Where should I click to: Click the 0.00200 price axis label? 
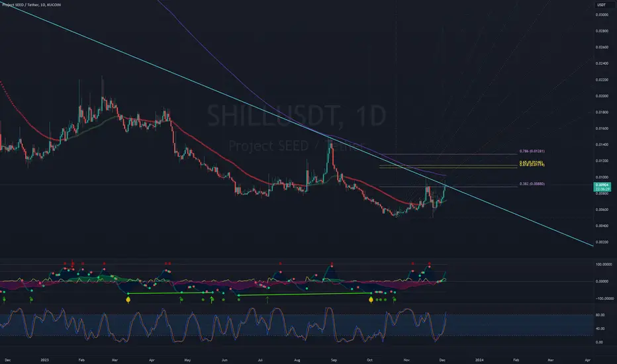pos(602,242)
